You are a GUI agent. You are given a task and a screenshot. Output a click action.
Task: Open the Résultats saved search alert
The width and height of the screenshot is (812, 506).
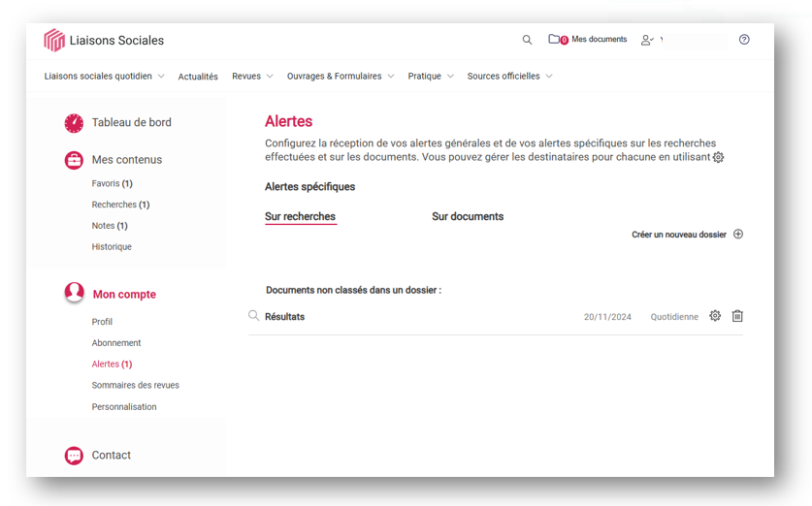point(285,317)
